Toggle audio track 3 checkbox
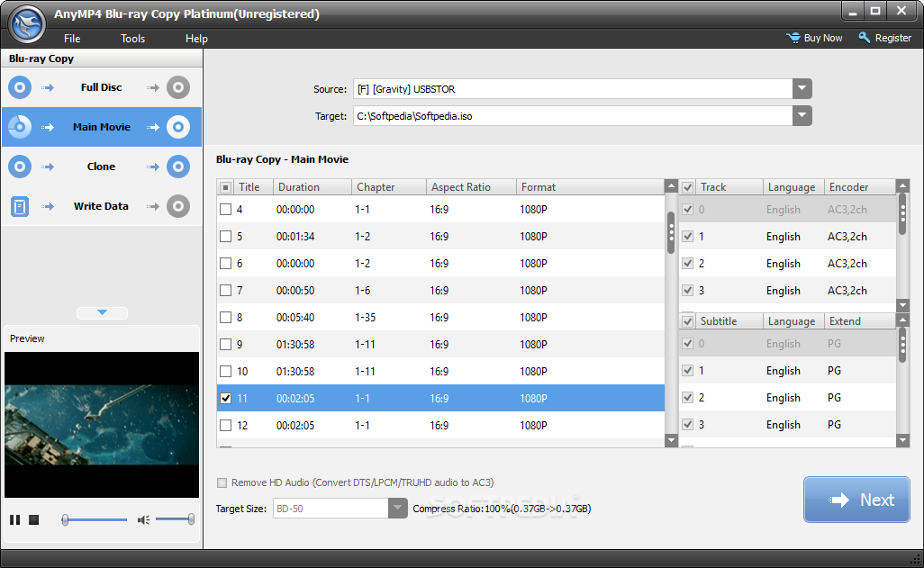The width and height of the screenshot is (924, 568). [687, 290]
